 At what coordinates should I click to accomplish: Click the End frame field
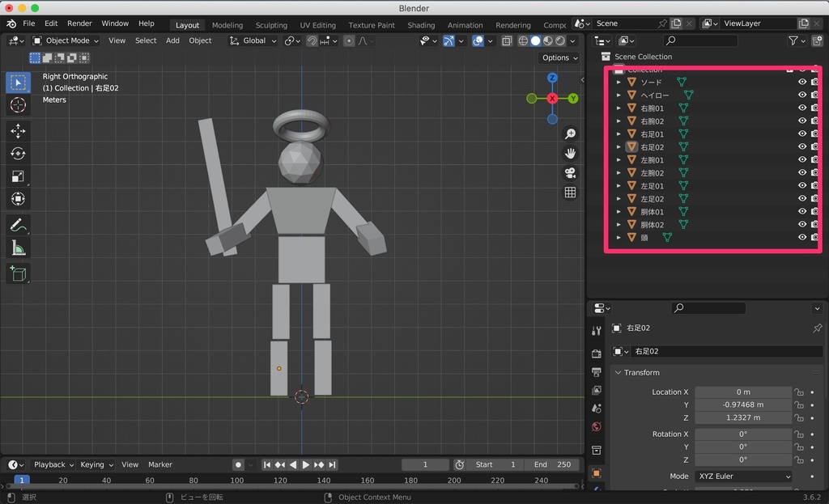click(x=551, y=464)
